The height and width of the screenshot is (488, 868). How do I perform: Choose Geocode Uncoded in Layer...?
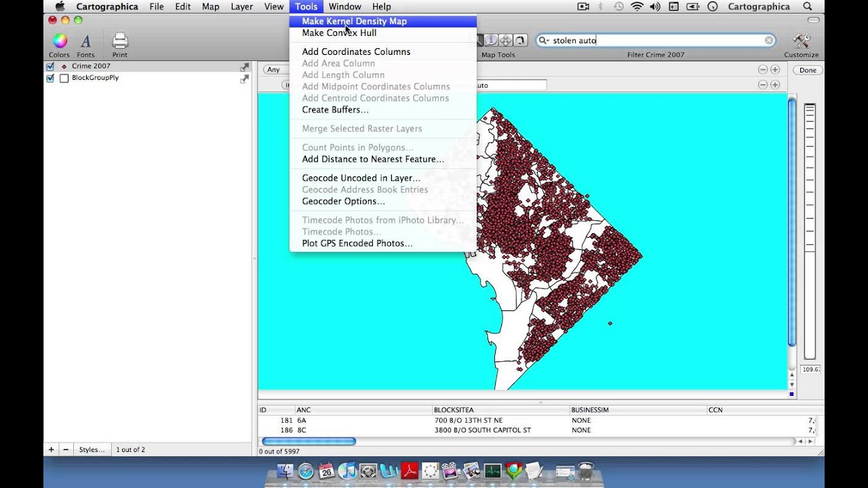[383, 178]
